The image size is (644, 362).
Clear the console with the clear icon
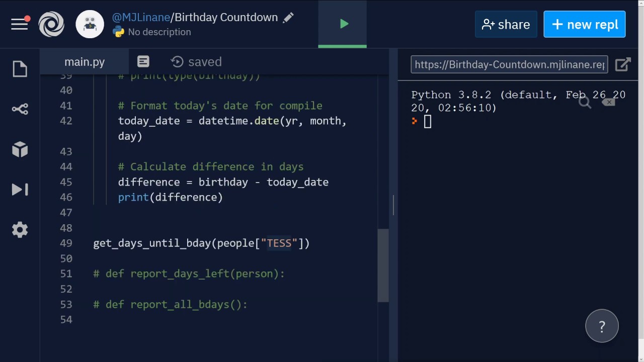click(609, 102)
